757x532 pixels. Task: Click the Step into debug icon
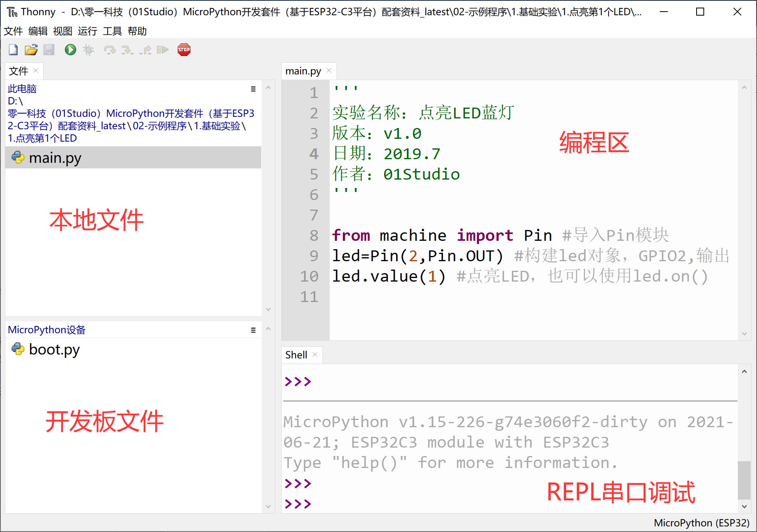pos(127,50)
